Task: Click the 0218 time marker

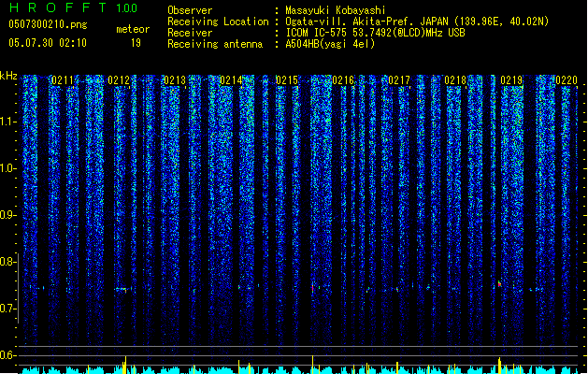Action: pos(455,80)
